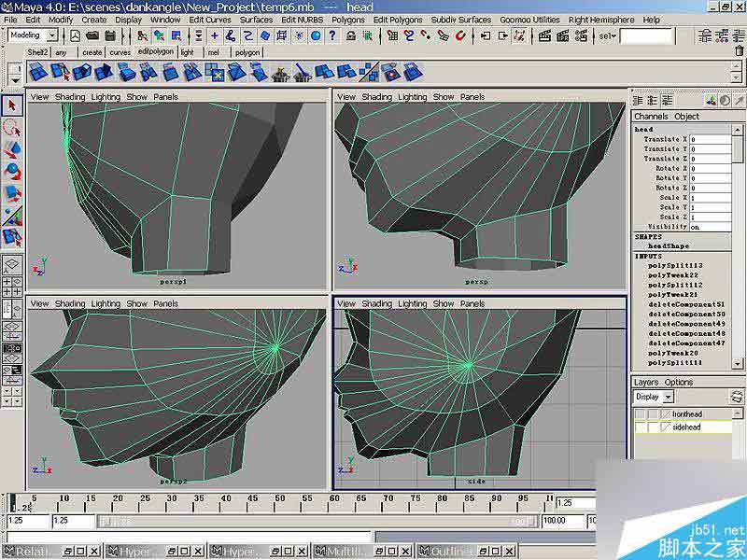Click the Translate X value field
The image size is (747, 560).
pos(710,139)
